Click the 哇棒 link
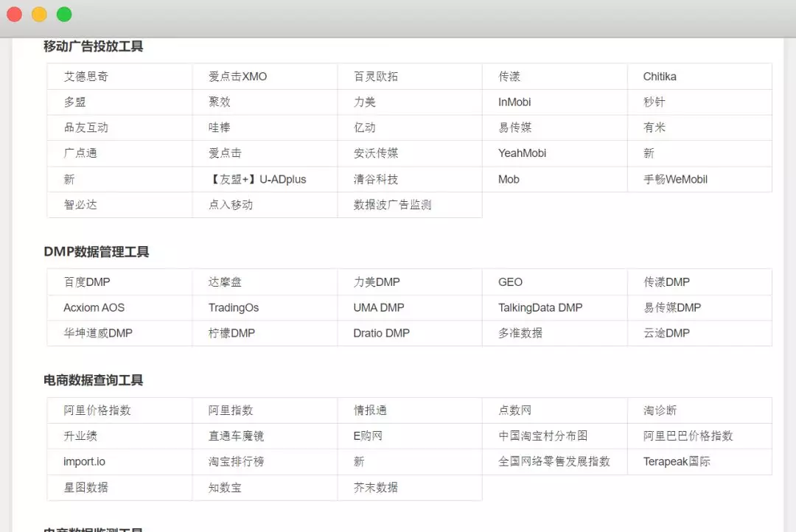 pyautogui.click(x=220, y=127)
